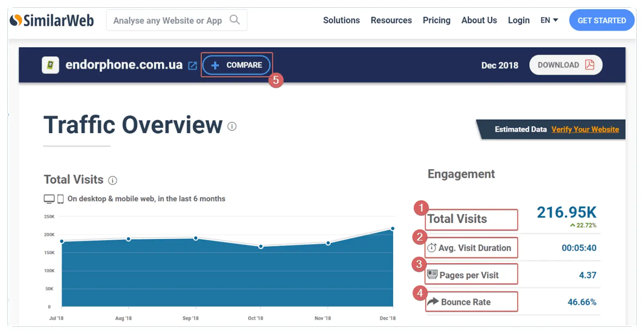Click the Dec 2018 date label
The width and height of the screenshot is (644, 334).
point(500,65)
